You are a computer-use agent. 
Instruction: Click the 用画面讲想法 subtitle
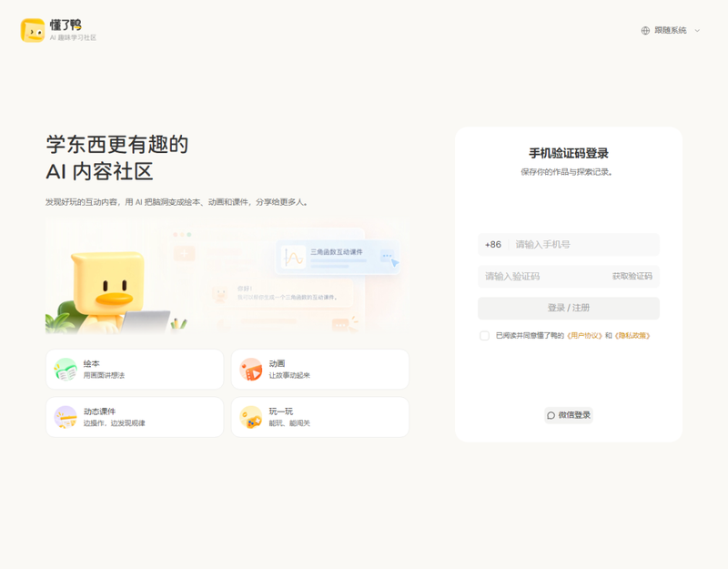[x=104, y=375]
